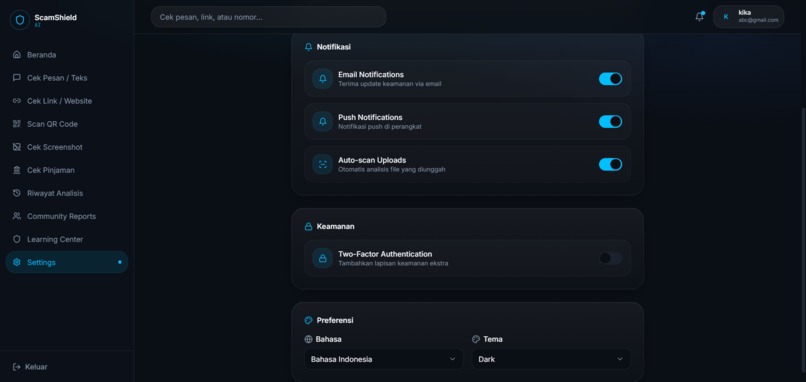Open the notifications bell in header
The height and width of the screenshot is (382, 806).
pos(699,16)
